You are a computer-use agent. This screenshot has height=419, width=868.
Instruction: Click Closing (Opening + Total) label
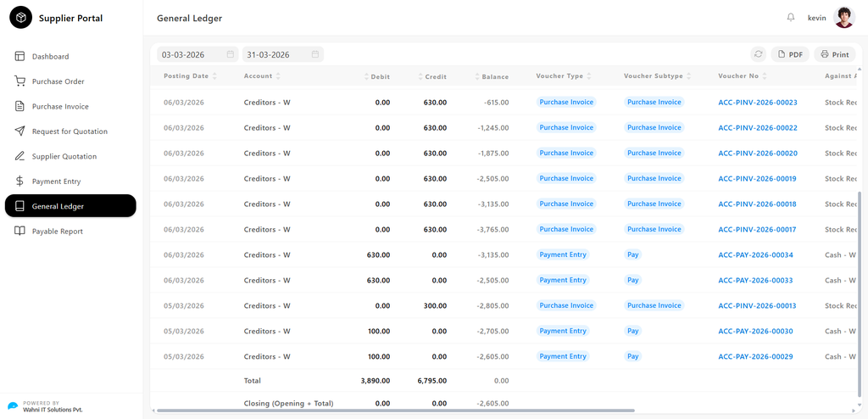(x=288, y=404)
